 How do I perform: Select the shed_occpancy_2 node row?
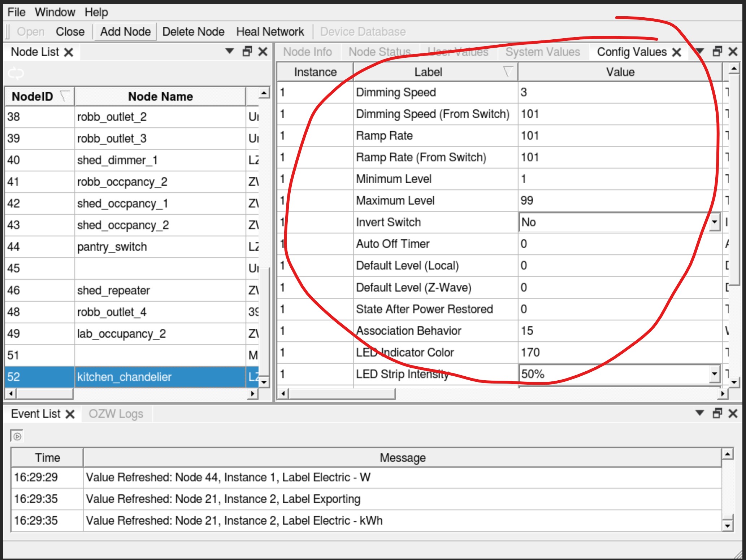(132, 225)
